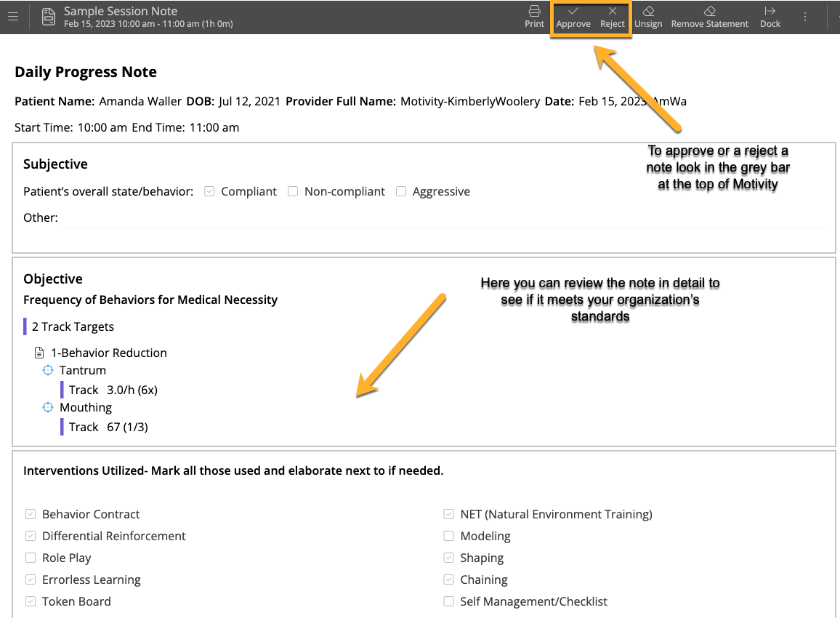
Task: Enable the Modeling intervention checkbox
Action: pos(448,536)
